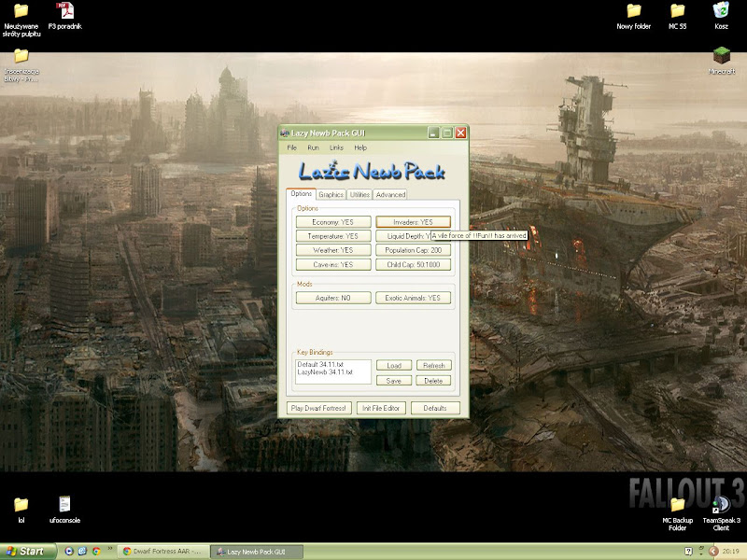The width and height of the screenshot is (747, 560).
Task: Toggle the Economy: YES option
Action: point(333,222)
